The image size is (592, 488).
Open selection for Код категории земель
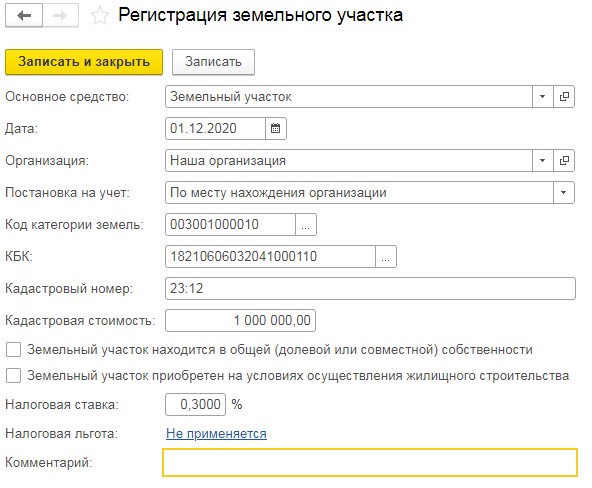coord(305,225)
